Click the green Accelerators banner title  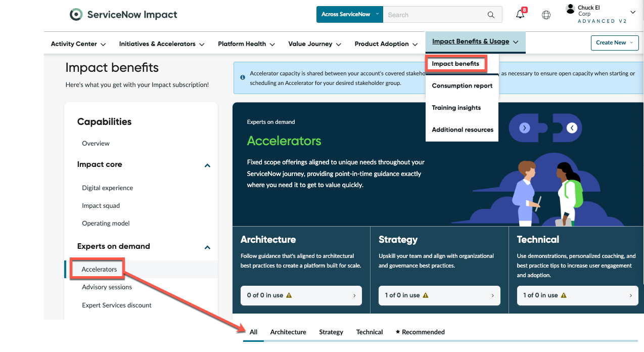pos(284,141)
